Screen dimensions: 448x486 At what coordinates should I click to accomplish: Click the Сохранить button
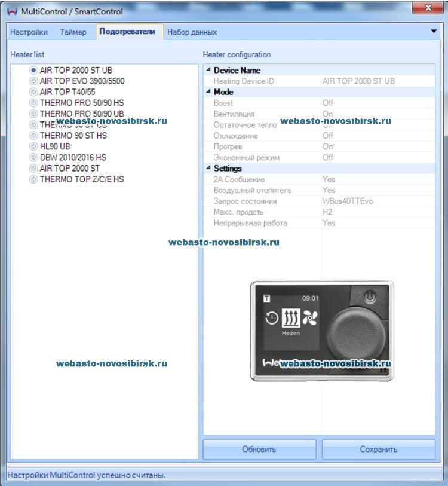[x=378, y=449]
